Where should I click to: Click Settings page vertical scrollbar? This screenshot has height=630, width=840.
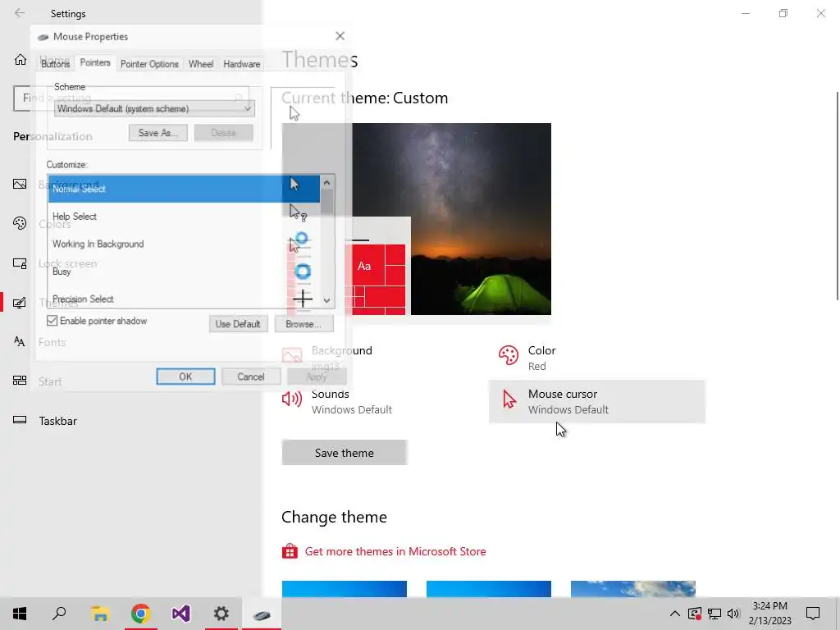(838, 196)
